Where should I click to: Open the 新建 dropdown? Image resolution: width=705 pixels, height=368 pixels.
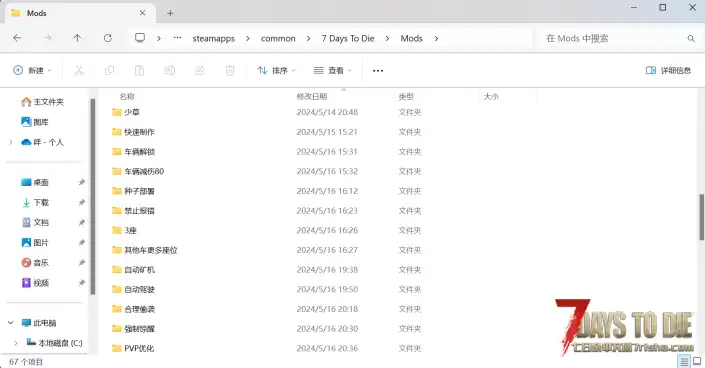tap(32, 70)
